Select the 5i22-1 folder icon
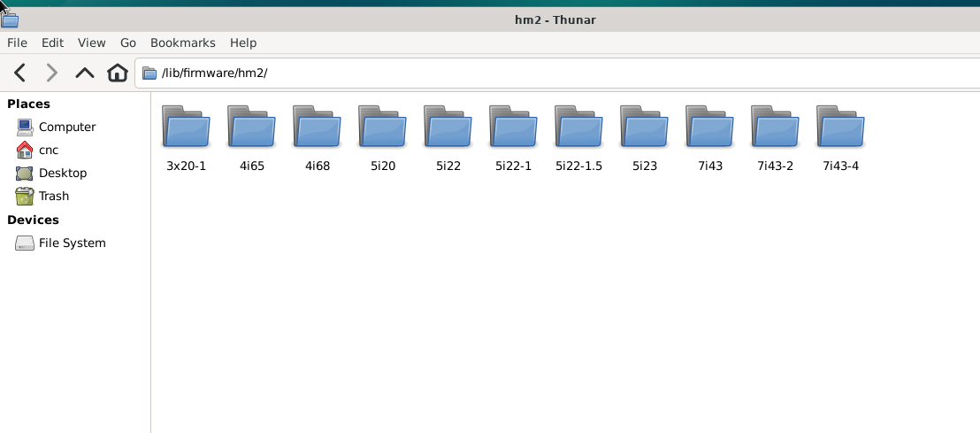 pyautogui.click(x=514, y=126)
